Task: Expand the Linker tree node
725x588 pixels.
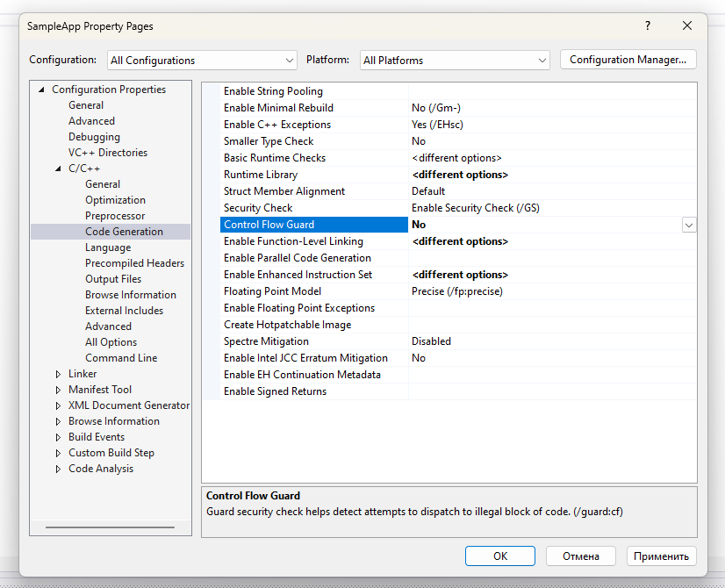Action: (x=57, y=374)
